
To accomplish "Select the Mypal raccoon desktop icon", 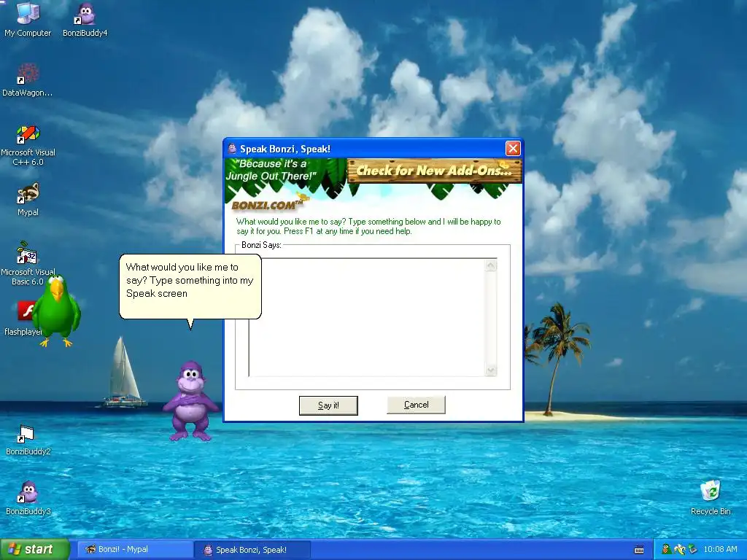I will pos(28,199).
